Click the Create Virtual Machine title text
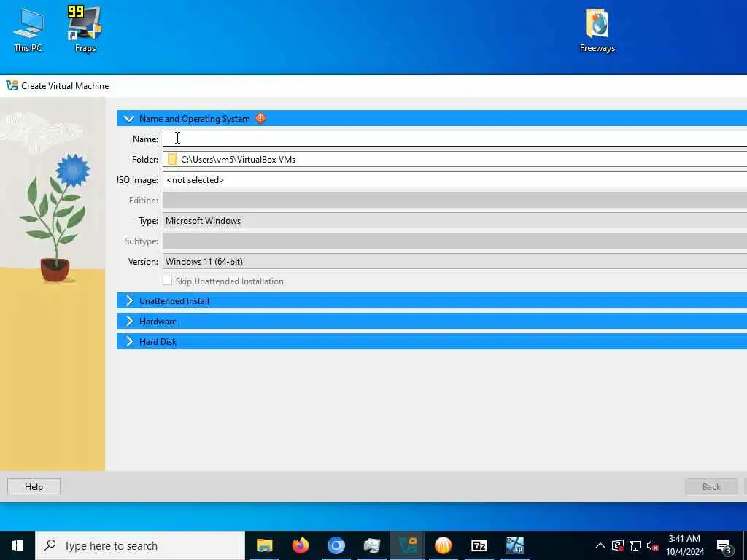This screenshot has width=747, height=560. tap(65, 86)
